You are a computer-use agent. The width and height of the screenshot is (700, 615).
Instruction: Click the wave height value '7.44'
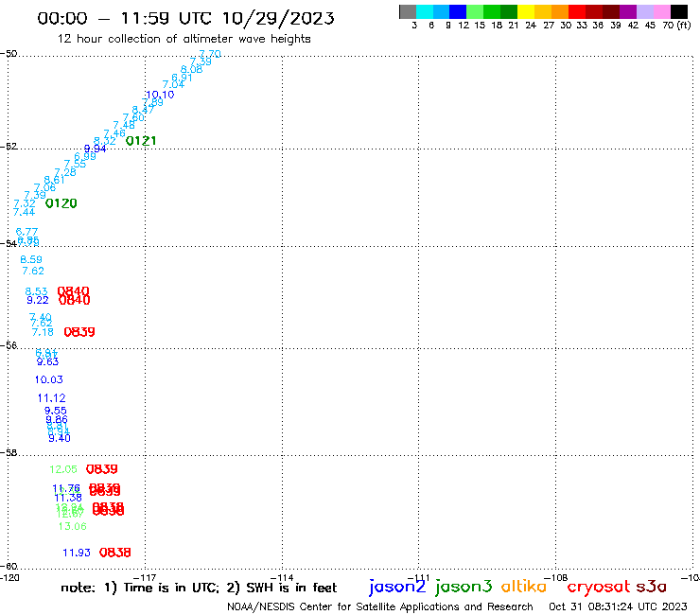point(24,212)
